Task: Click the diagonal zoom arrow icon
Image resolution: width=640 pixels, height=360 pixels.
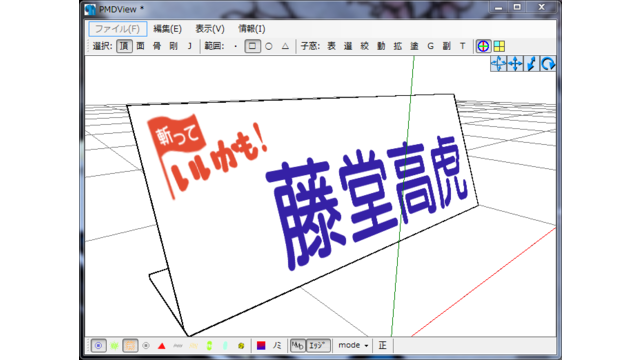Action: [x=531, y=64]
